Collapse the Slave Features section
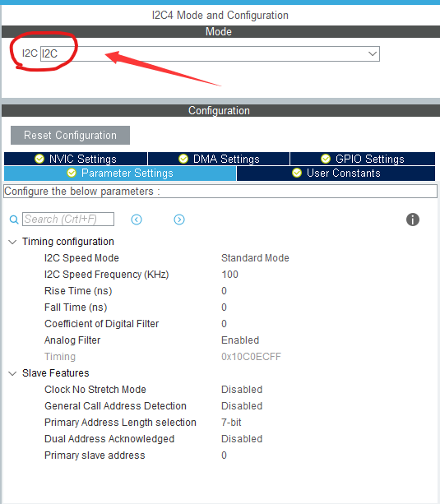Screen dimensions: 440x504 coord(12,373)
